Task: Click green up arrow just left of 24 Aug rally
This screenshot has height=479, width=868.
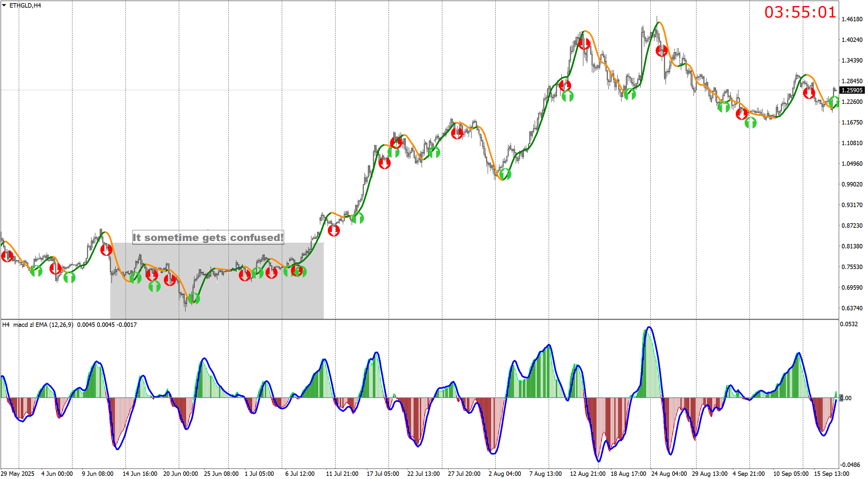Action: pos(630,94)
